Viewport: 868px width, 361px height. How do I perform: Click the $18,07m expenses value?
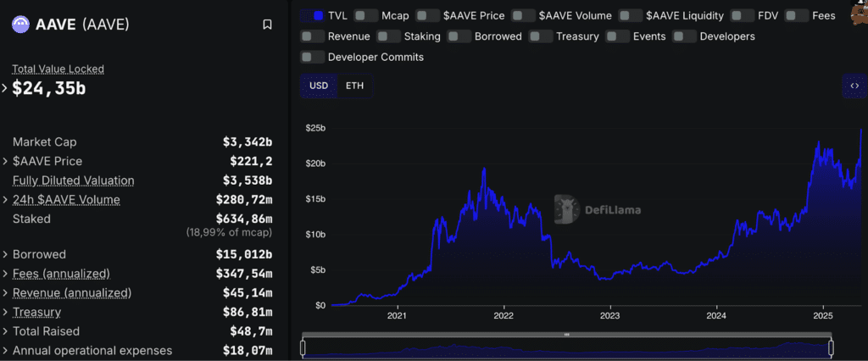pos(248,351)
